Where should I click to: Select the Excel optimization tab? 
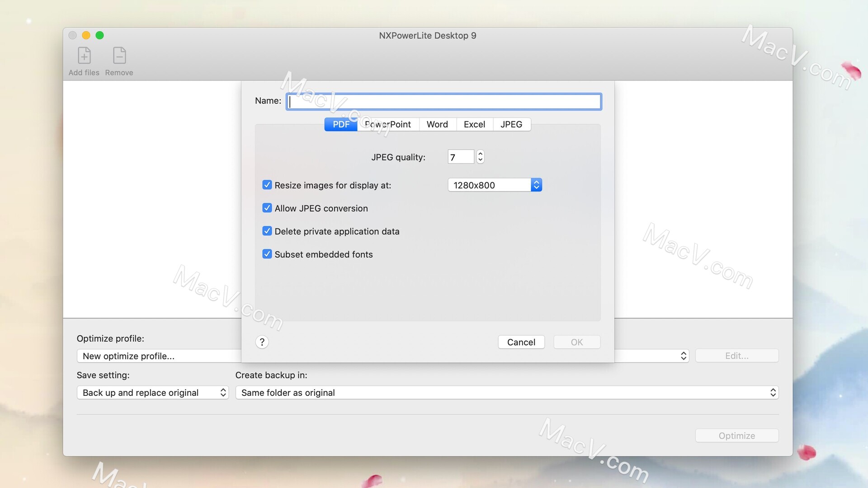pos(474,124)
